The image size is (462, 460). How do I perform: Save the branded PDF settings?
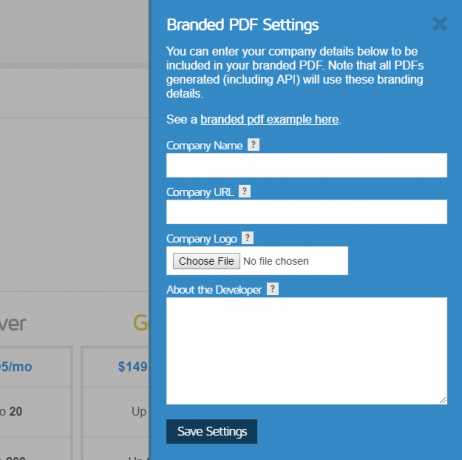coord(212,431)
